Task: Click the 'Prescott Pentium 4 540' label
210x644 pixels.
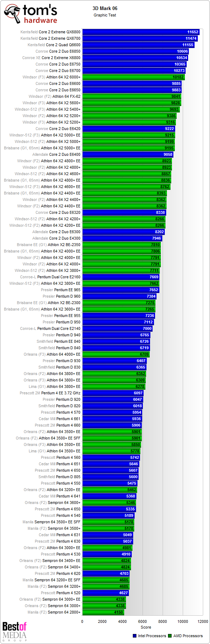Action: point(61,515)
